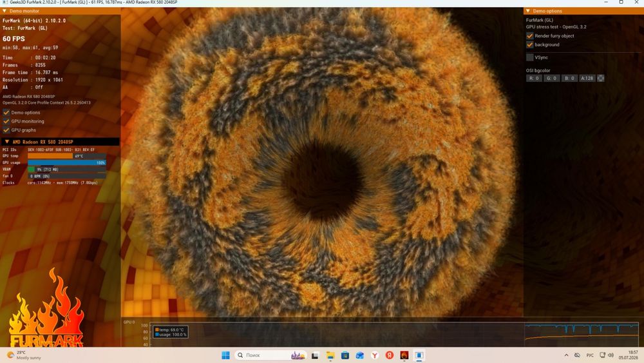Screen dimensions: 644x363
Task: Click the OpenGL 3.2.0 Core Profile text
Action: [46, 103]
